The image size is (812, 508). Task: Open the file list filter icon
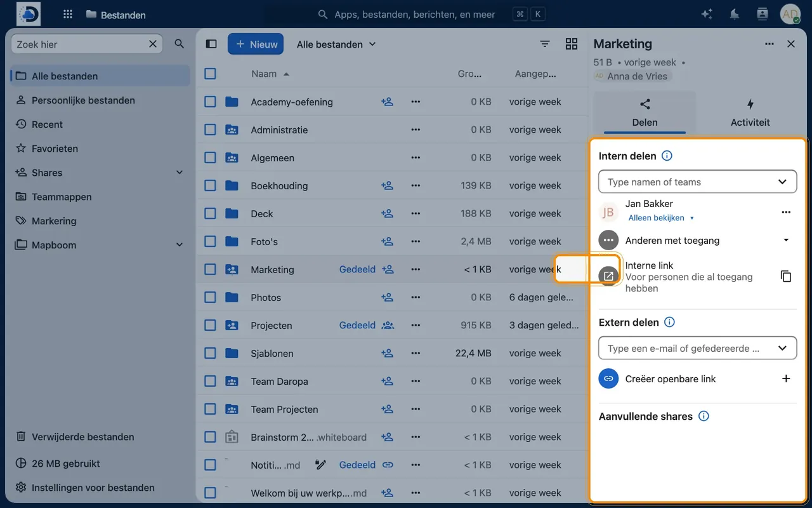545,44
